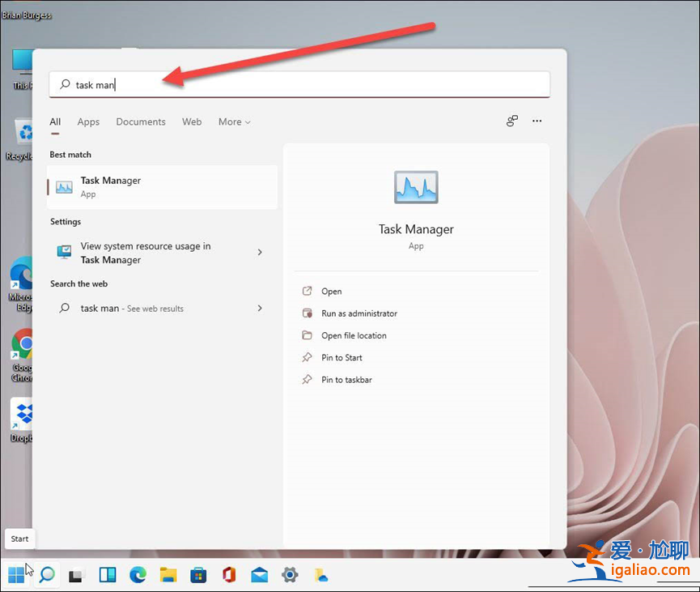
Task: Open the Mail app from the taskbar
Action: click(259, 574)
